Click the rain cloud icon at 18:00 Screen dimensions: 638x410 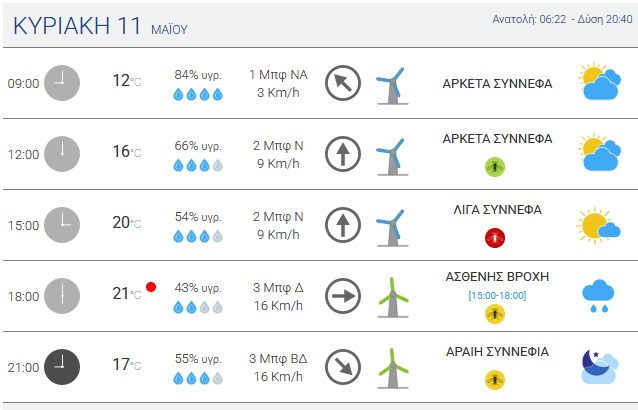(598, 296)
